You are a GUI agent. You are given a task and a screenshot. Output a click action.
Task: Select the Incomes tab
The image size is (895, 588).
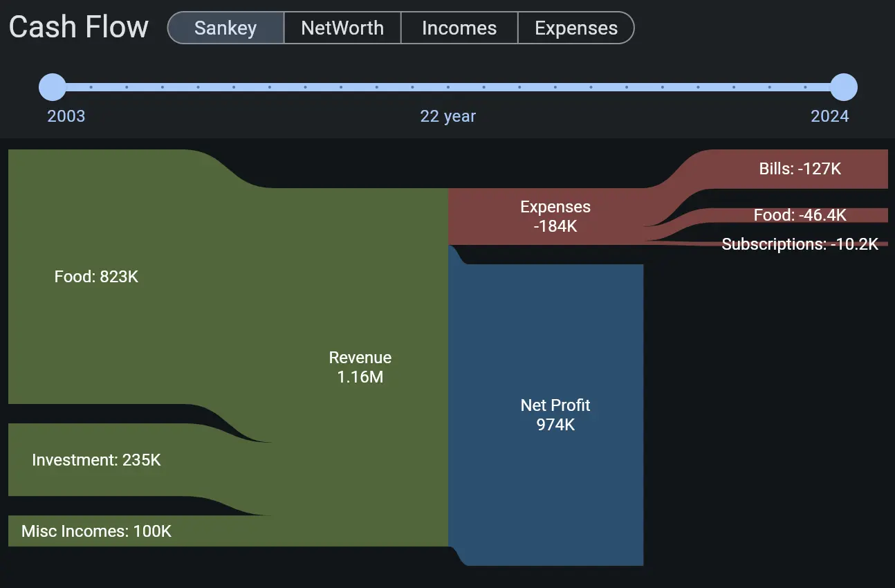coord(459,28)
